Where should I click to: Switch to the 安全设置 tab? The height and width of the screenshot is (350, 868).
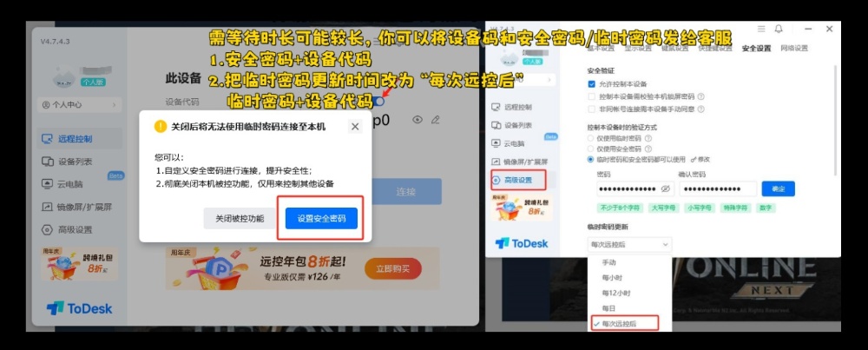756,48
